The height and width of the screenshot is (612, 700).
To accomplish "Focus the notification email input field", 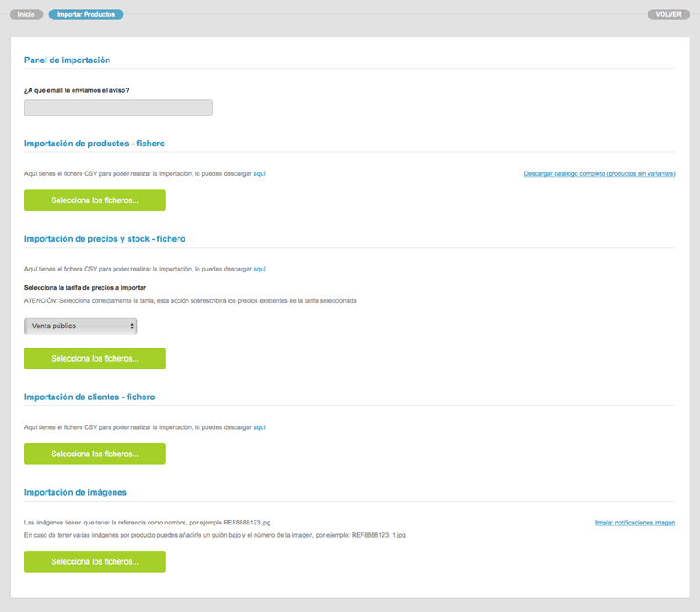I will click(x=118, y=108).
